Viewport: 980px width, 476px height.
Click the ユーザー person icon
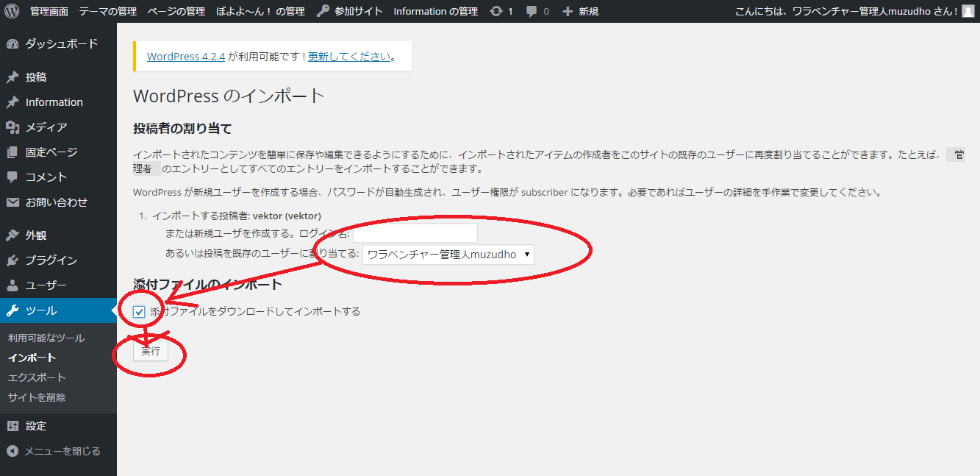(12, 285)
